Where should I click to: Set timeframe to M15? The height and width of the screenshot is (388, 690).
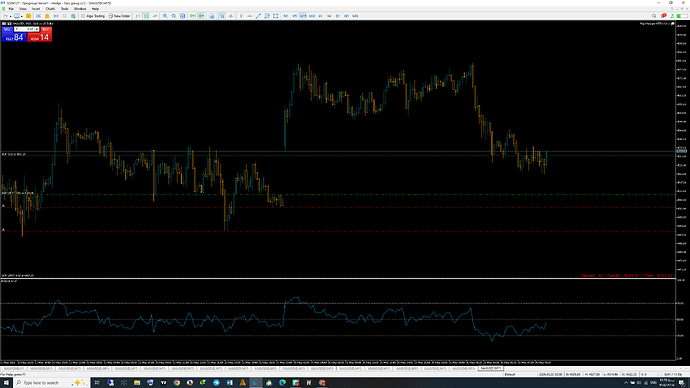click(x=303, y=16)
